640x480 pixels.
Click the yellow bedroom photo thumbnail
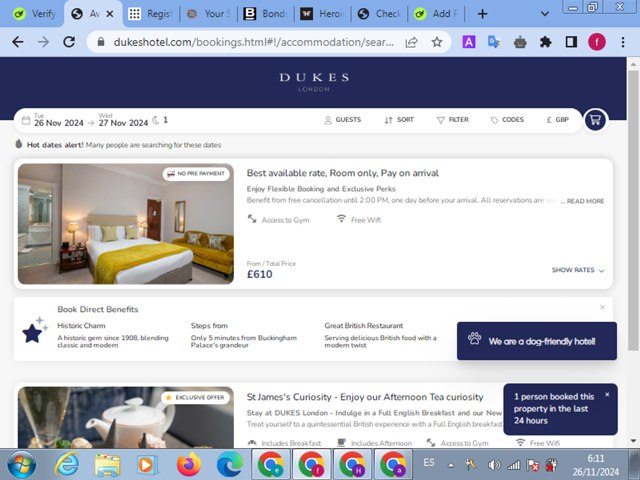click(x=126, y=224)
